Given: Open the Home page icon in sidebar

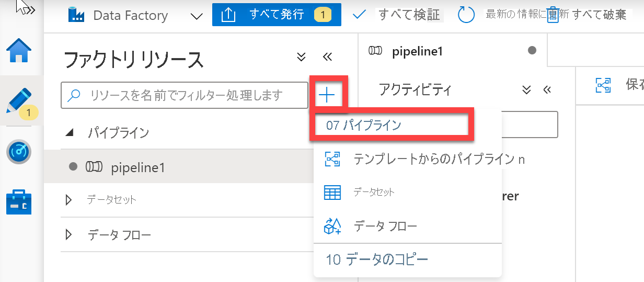Looking at the screenshot, I should [19, 51].
